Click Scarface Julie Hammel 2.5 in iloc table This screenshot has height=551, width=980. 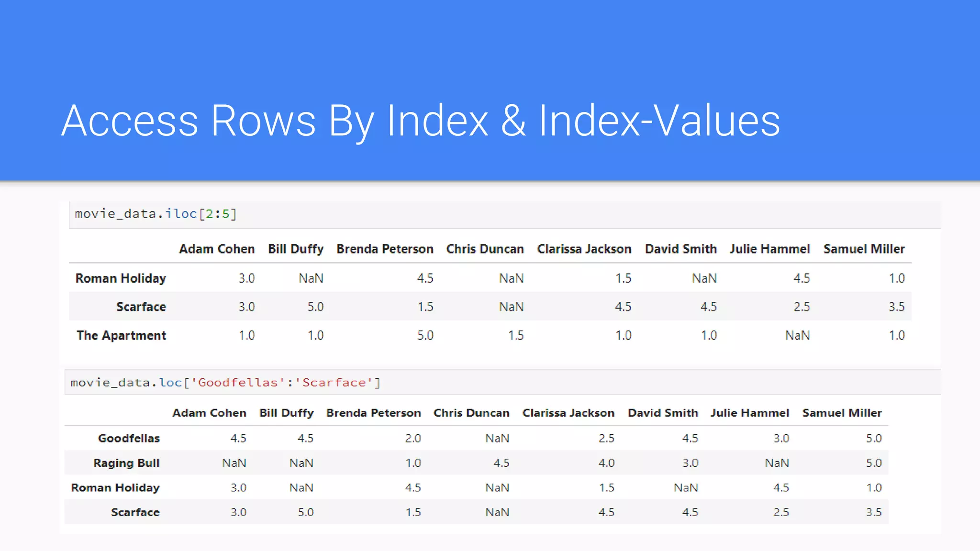802,307
